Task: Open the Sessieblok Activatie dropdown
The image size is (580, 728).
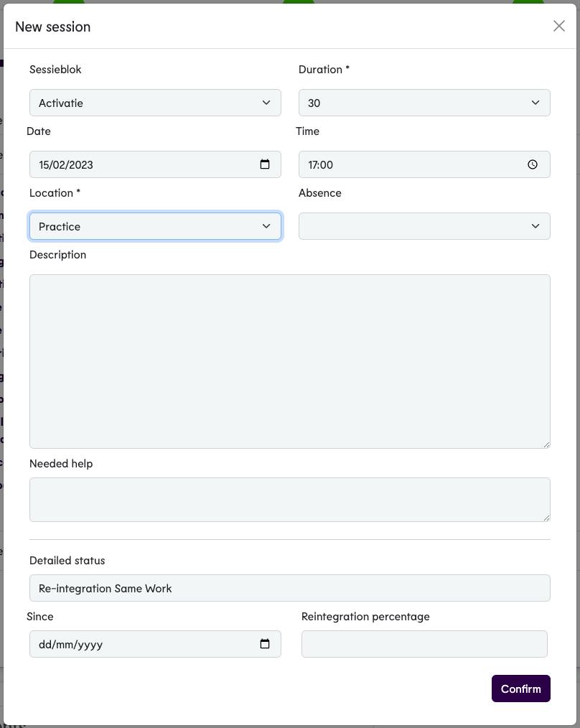Action: coord(144,103)
